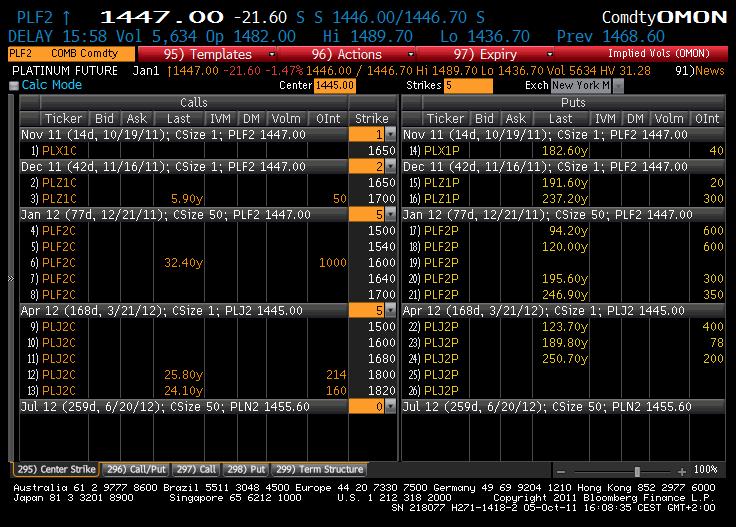Click the Calls IVM column header
The height and width of the screenshot is (527, 736).
[220, 119]
